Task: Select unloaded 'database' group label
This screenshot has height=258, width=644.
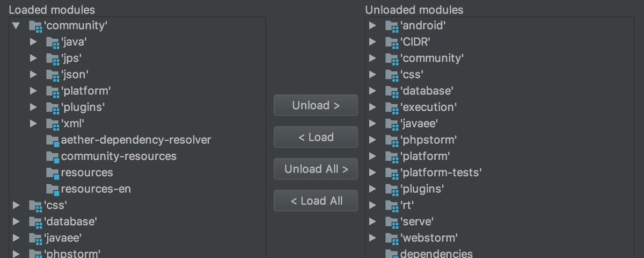Action: pyautogui.click(x=427, y=91)
